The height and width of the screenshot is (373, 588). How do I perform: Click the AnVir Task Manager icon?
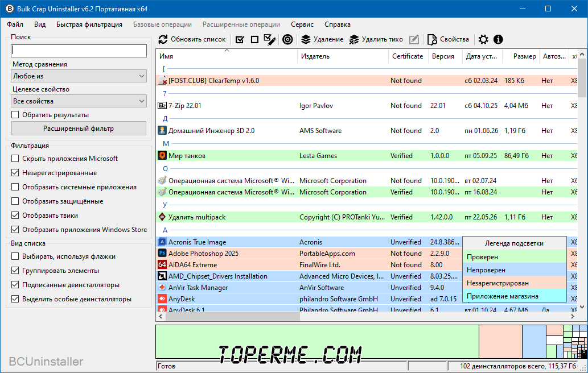pos(162,288)
